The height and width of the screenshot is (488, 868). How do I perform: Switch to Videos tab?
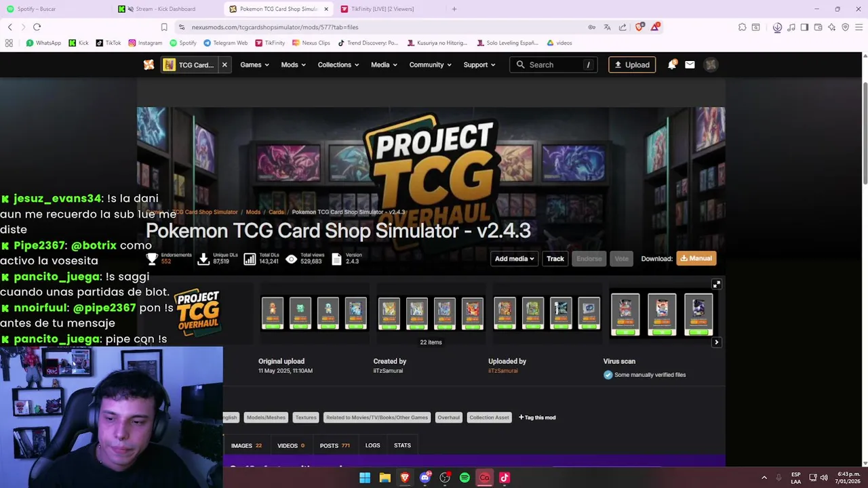[291, 445]
